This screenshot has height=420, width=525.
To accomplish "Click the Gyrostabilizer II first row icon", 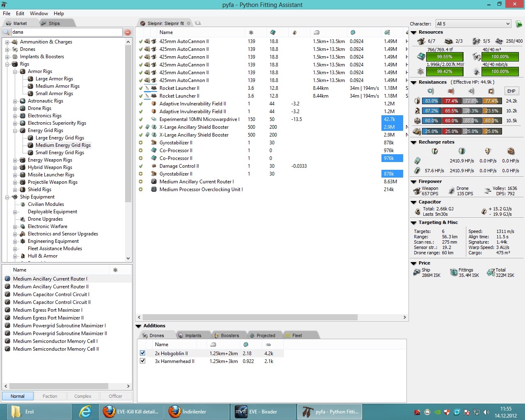I will pyautogui.click(x=154, y=143).
